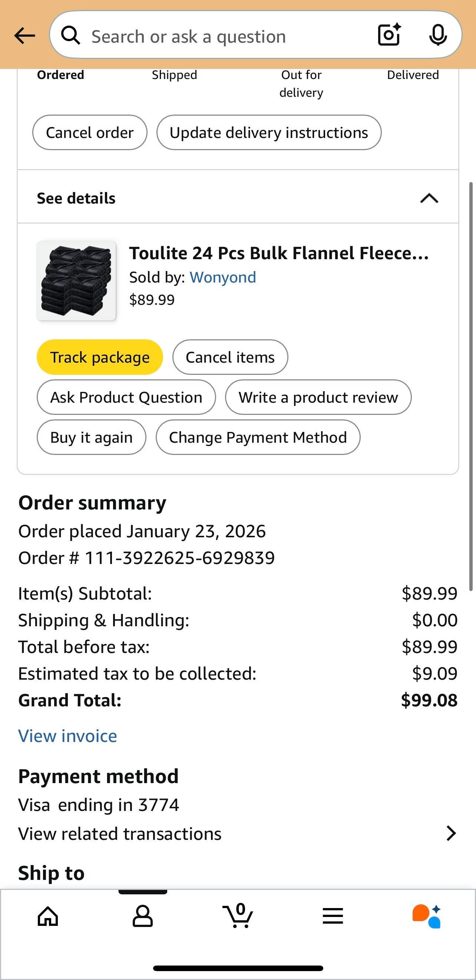Tap the yellow Track package button
Screen dimensions: 476x980
[100, 357]
